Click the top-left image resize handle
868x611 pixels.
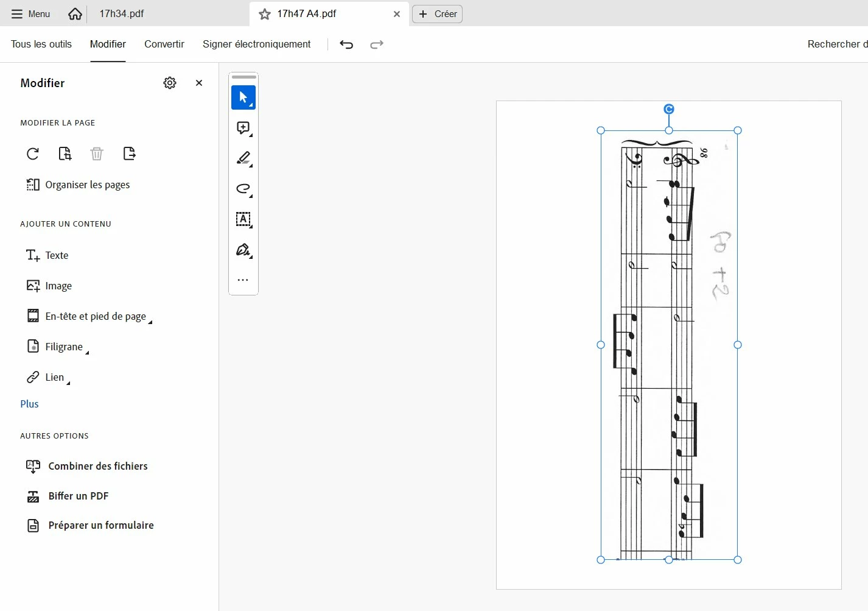click(x=601, y=130)
